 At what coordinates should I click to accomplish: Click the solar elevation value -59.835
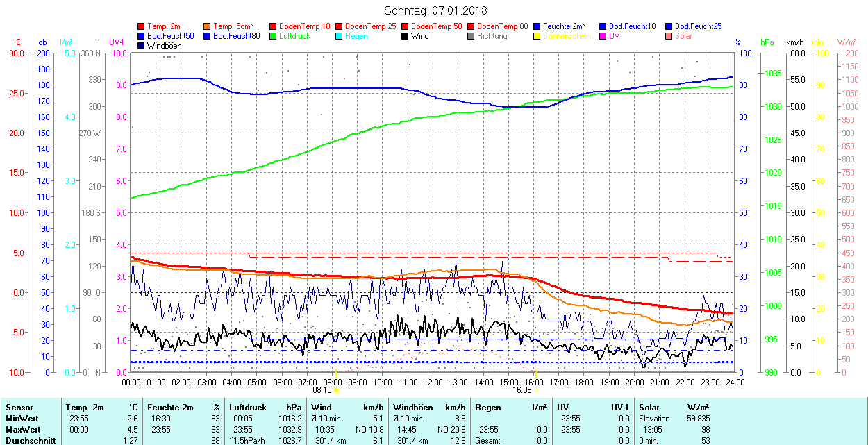pos(696,419)
